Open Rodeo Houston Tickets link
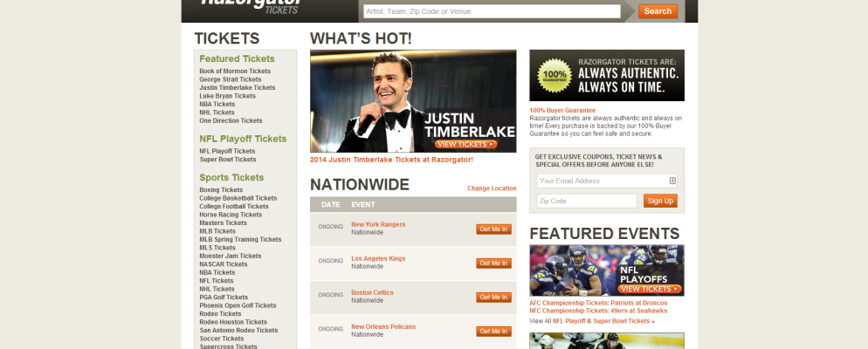 point(233,323)
